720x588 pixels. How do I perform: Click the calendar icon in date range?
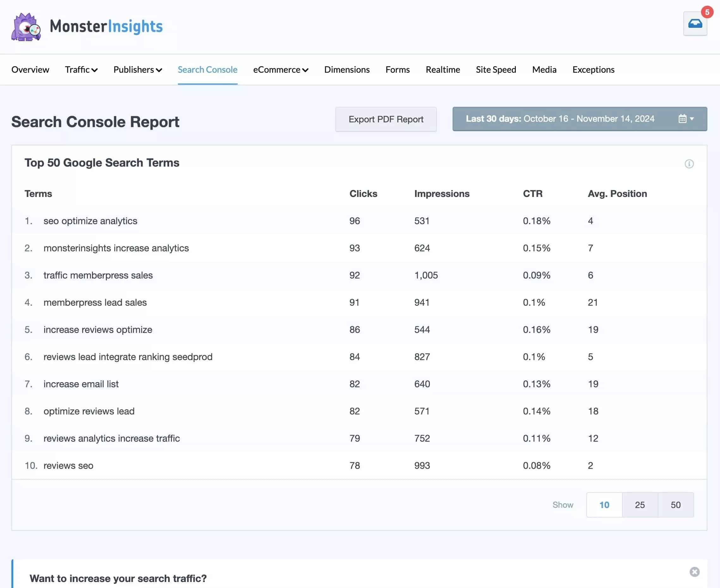pyautogui.click(x=682, y=119)
